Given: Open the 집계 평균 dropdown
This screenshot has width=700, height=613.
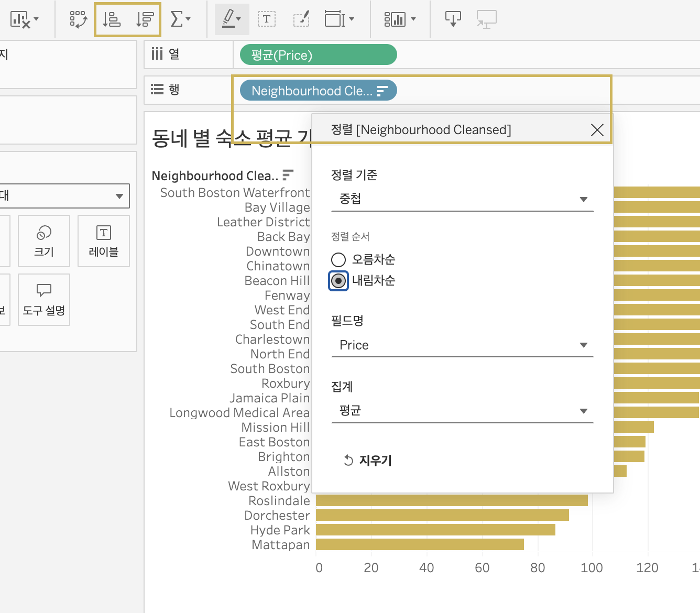Looking at the screenshot, I should click(462, 411).
